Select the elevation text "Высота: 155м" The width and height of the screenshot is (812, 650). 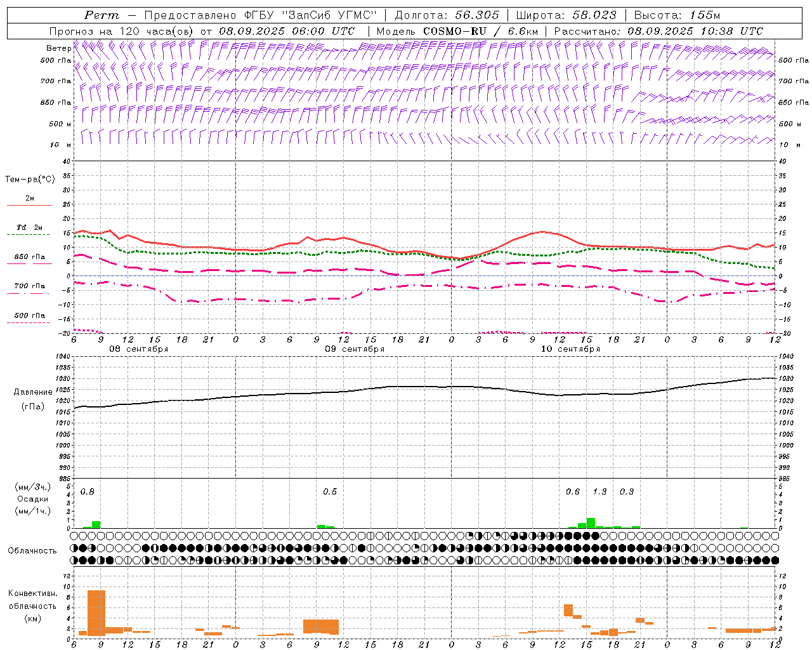[x=678, y=15]
